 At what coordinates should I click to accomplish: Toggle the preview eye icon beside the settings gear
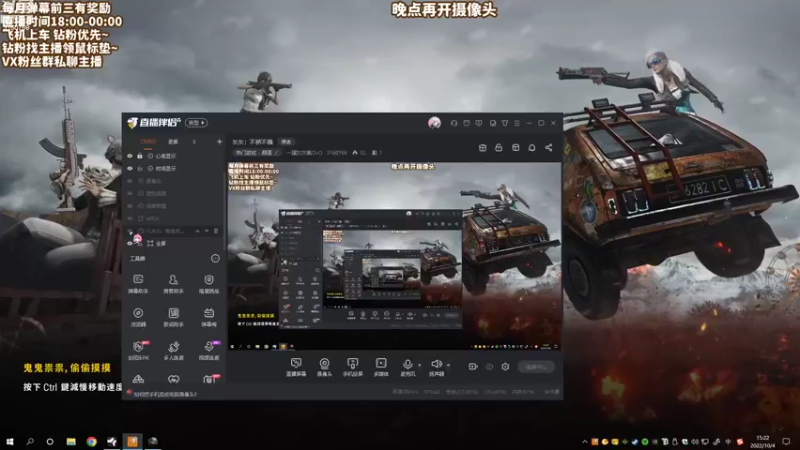[x=489, y=366]
